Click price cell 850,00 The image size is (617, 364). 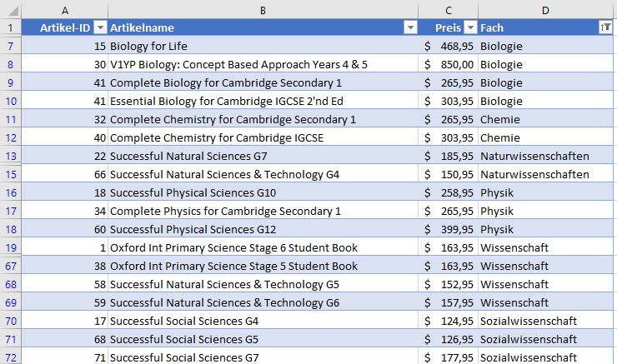pos(449,64)
